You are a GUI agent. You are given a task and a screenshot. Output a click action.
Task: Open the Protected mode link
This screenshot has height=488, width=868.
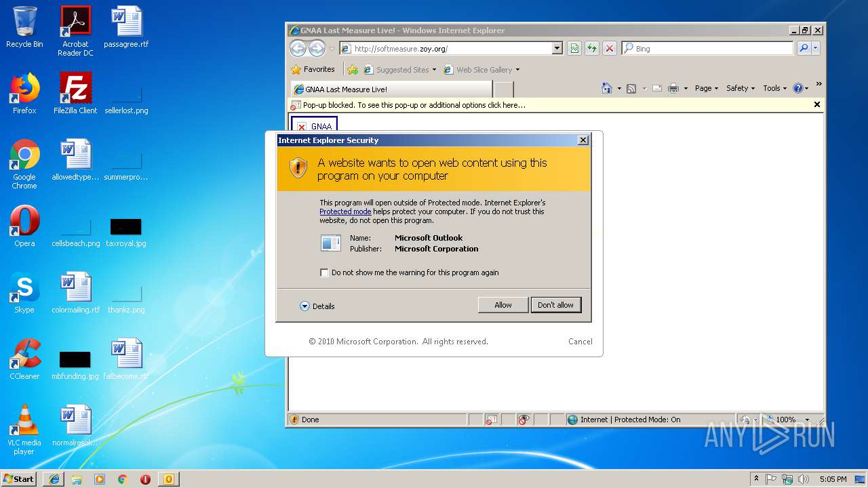tap(345, 211)
